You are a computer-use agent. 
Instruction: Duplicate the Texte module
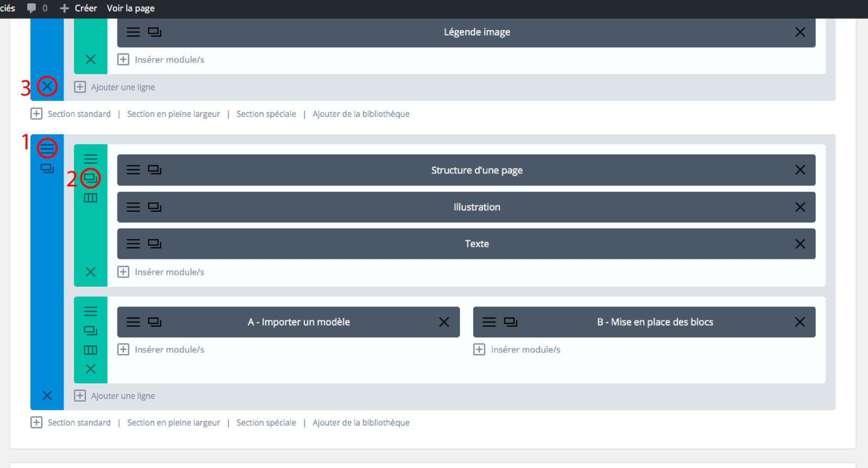[155, 244]
